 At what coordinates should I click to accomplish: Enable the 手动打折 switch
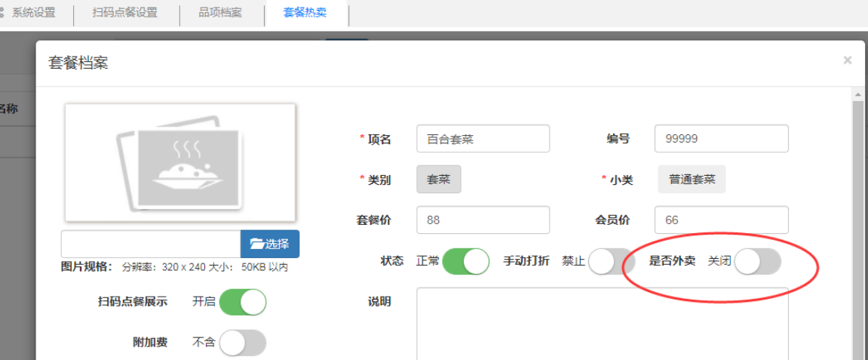(612, 262)
